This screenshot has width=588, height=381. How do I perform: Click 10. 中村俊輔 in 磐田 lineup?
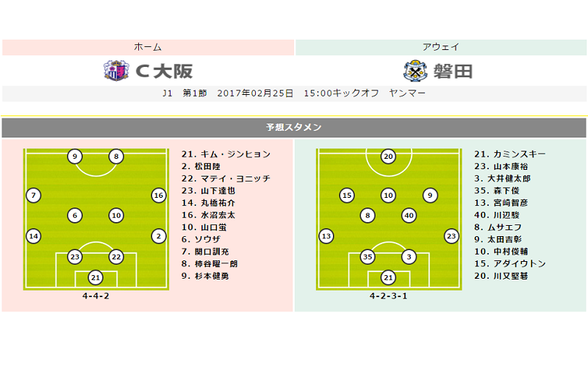(x=501, y=252)
